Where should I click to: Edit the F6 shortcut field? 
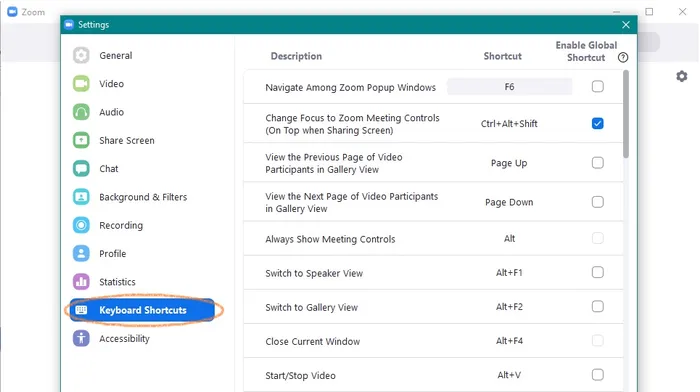click(x=509, y=87)
